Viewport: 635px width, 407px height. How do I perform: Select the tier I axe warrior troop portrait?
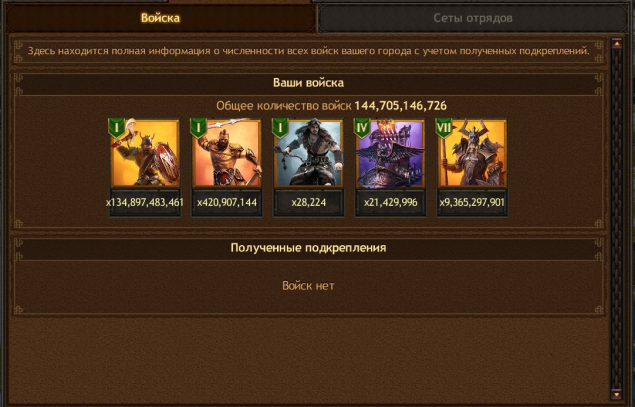(145, 153)
